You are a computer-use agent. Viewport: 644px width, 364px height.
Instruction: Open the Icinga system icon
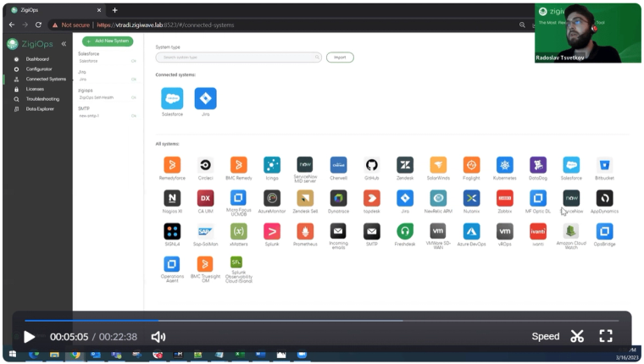[272, 165]
